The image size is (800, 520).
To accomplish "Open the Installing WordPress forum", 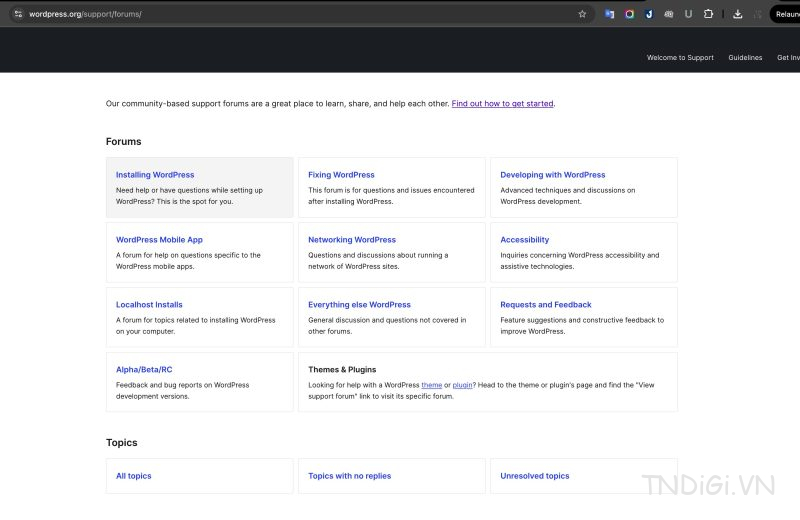I will [x=155, y=175].
